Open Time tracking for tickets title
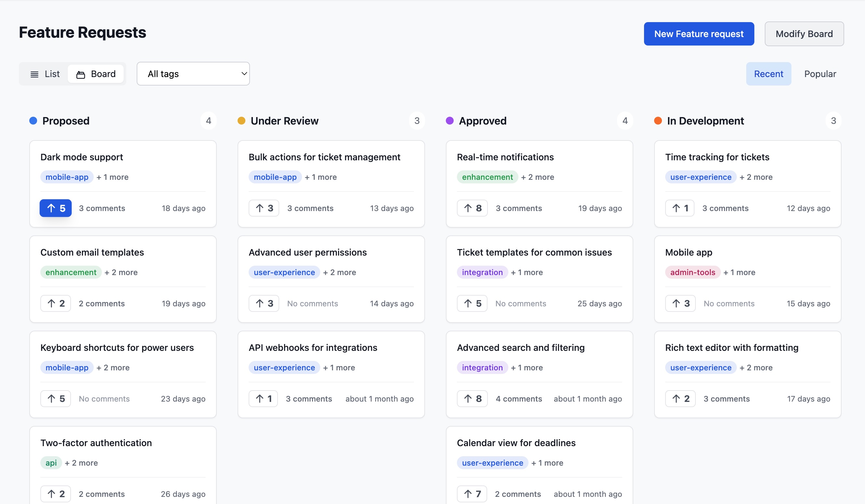Viewport: 865px width, 504px height. point(717,157)
